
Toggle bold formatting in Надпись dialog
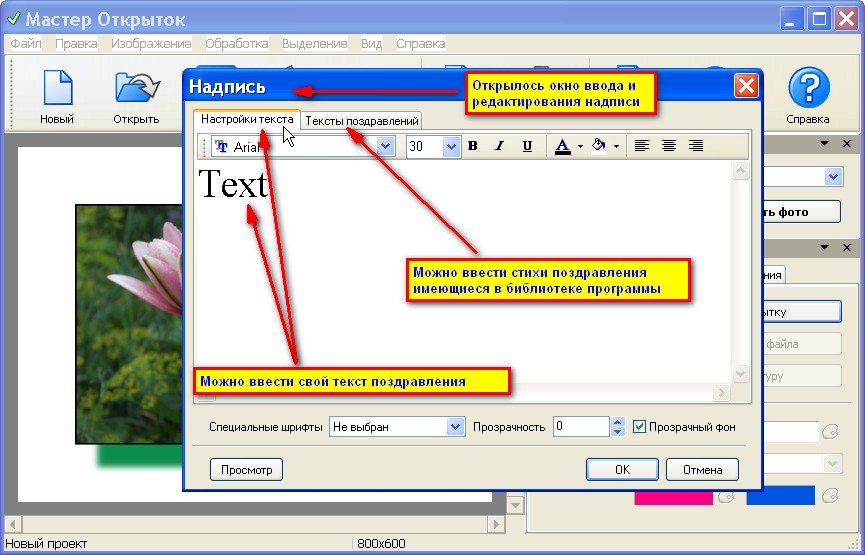tap(472, 146)
